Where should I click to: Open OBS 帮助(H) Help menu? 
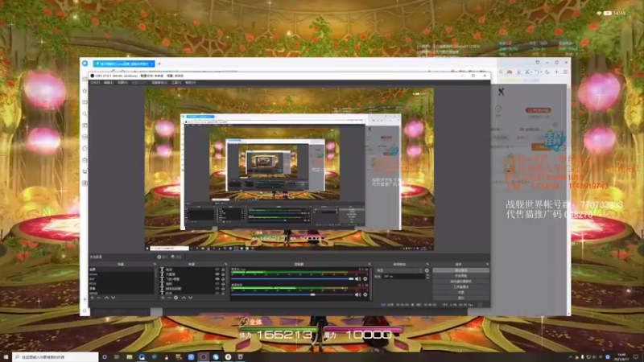[190, 83]
